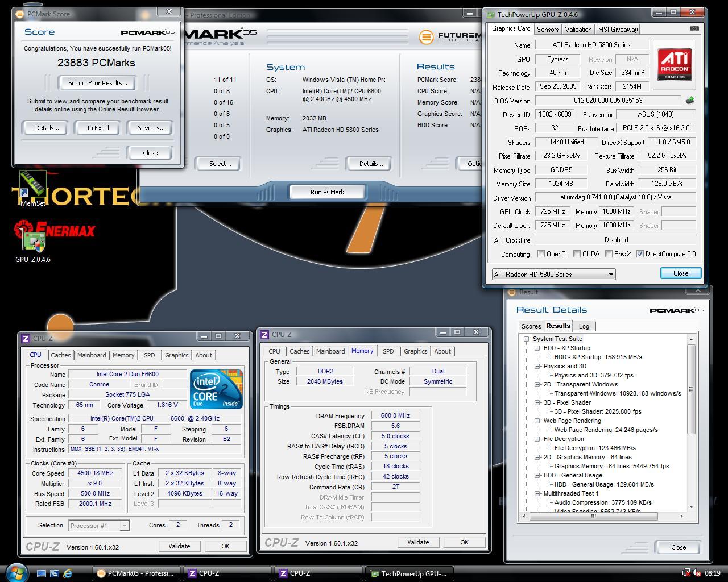Image resolution: width=728 pixels, height=582 pixels.
Task: Click Close in the GPU-Z window
Action: pyautogui.click(x=681, y=273)
